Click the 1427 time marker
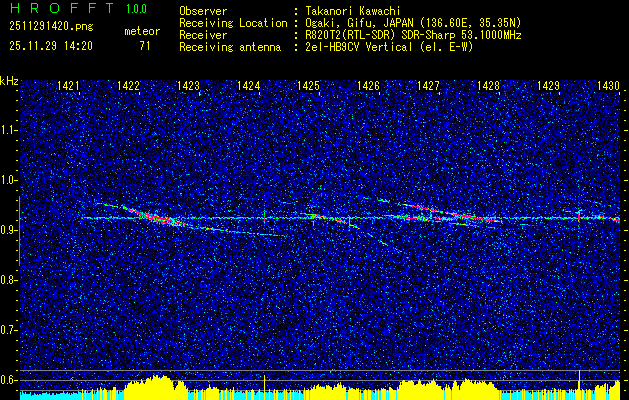 (428, 85)
